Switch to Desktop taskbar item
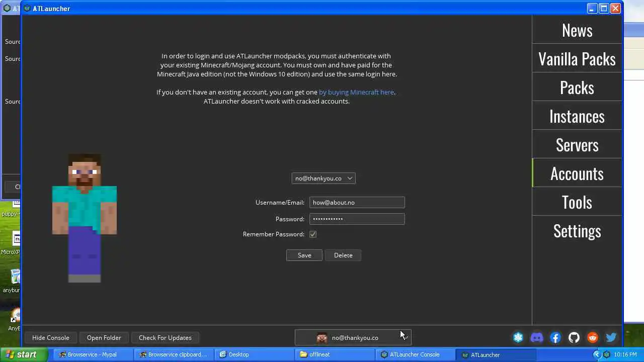Screen dimensions: 644x362 tap(255, 354)
